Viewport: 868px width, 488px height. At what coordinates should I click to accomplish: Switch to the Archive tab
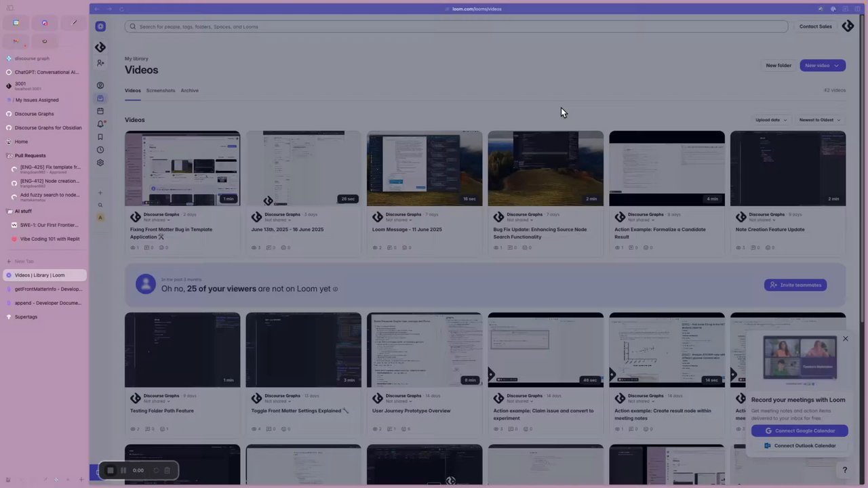point(190,90)
